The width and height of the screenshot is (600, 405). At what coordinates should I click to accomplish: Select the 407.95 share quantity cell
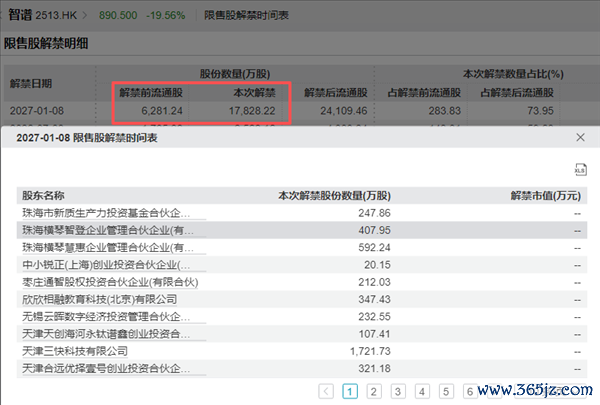click(374, 230)
